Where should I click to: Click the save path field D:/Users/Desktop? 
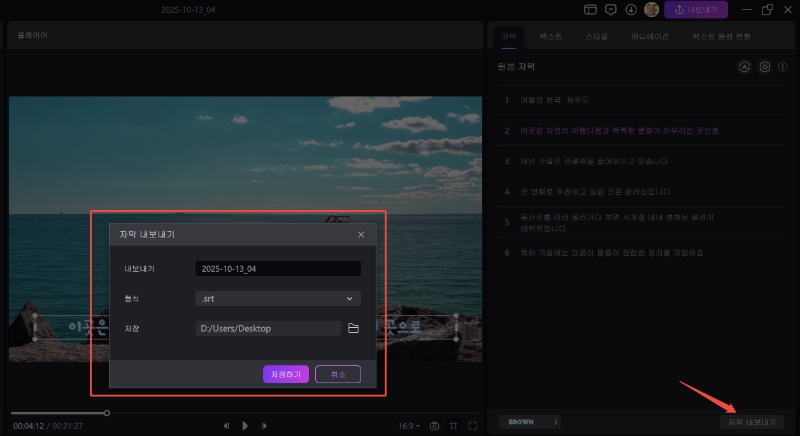pos(268,328)
